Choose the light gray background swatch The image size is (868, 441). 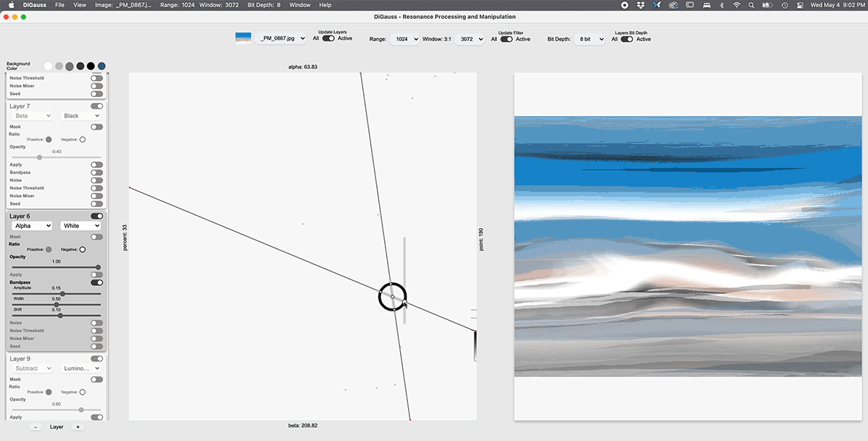coord(59,66)
